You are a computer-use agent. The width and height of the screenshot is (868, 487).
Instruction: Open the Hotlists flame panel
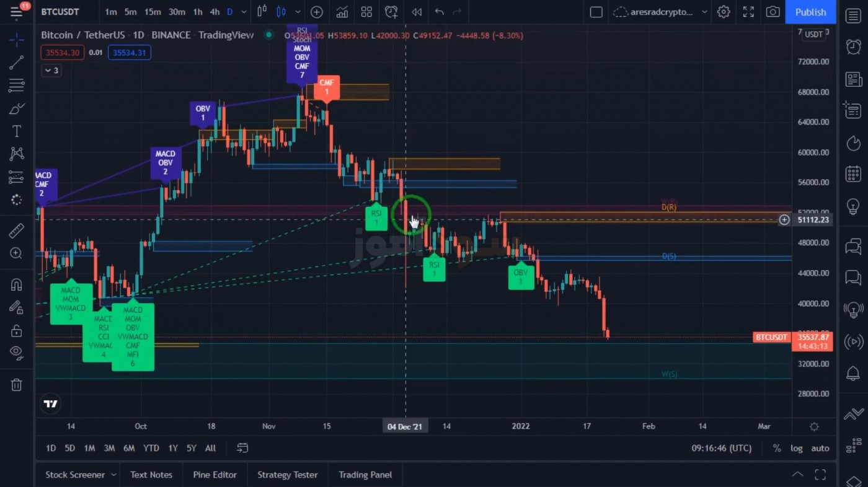tap(854, 144)
